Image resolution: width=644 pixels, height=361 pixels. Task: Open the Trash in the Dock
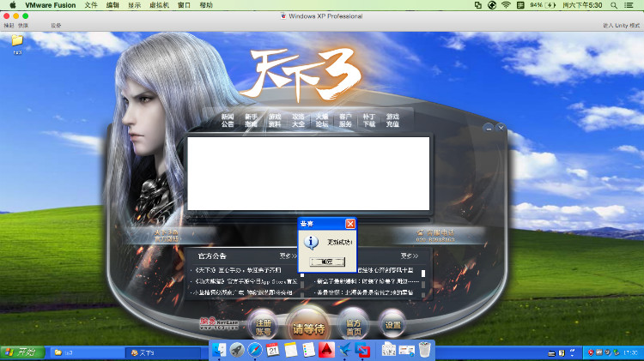click(x=425, y=350)
